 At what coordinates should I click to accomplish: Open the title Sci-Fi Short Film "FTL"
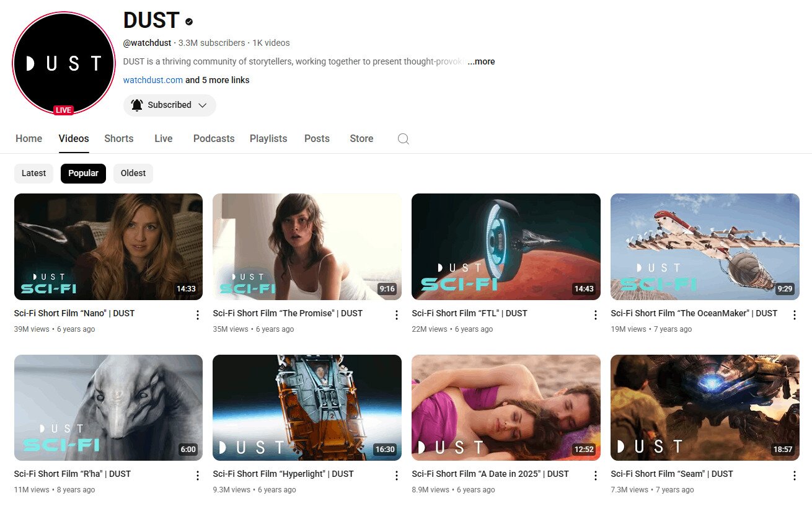click(x=470, y=313)
